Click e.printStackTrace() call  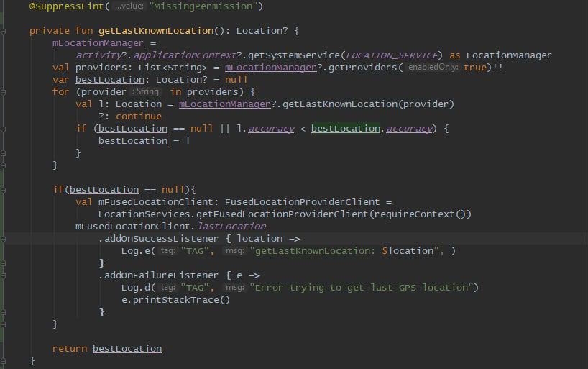click(x=175, y=300)
